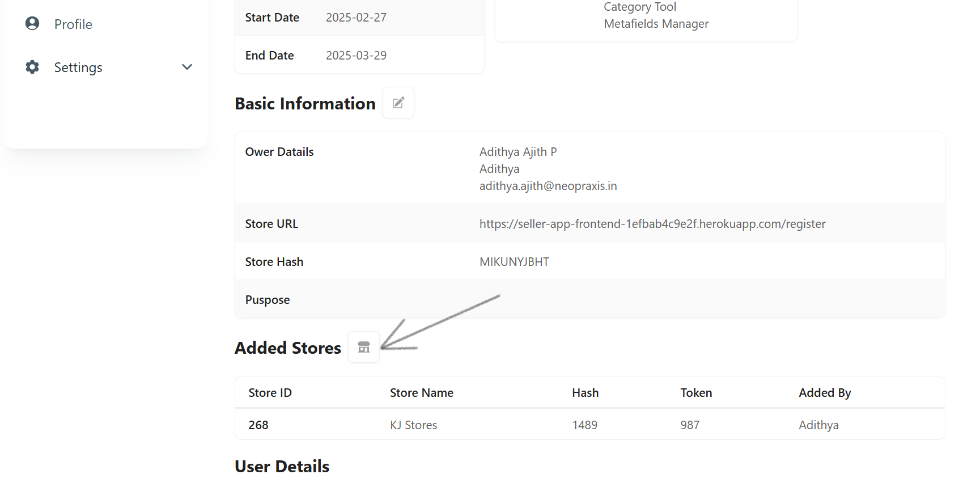Click the Settings gear icon
The height and width of the screenshot is (487, 980).
[x=32, y=67]
